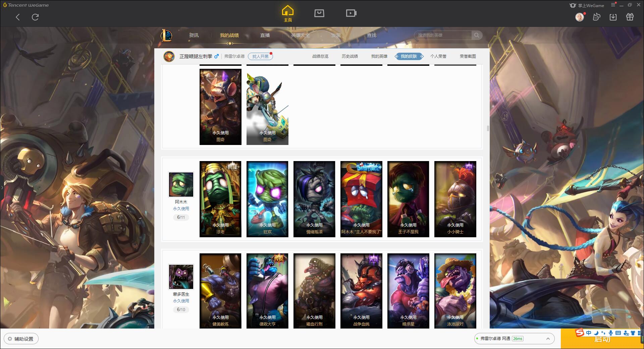Click the 6/10 skin count badge
The image size is (644, 349).
pyautogui.click(x=181, y=310)
